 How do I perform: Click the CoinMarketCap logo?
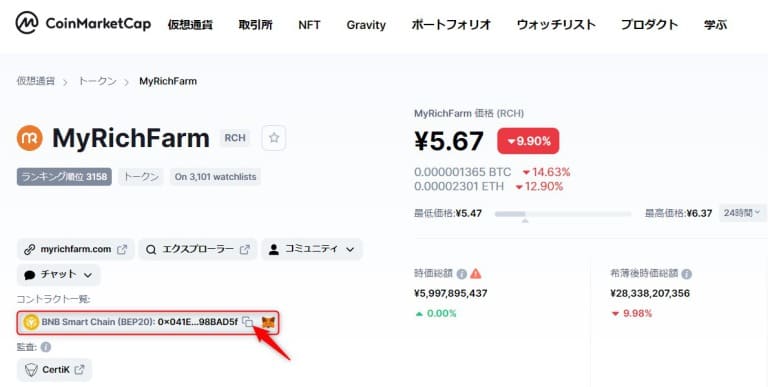click(x=83, y=23)
